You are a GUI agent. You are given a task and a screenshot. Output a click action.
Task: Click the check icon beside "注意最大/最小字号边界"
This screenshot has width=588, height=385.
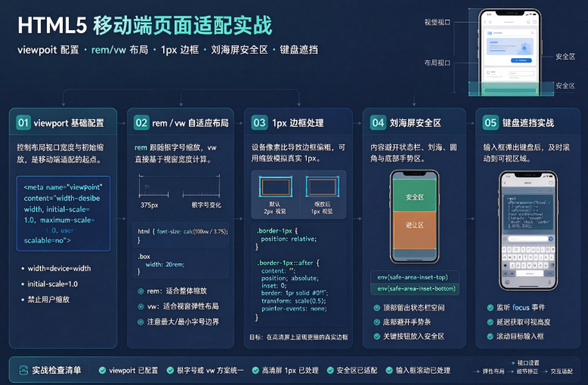tap(141, 322)
